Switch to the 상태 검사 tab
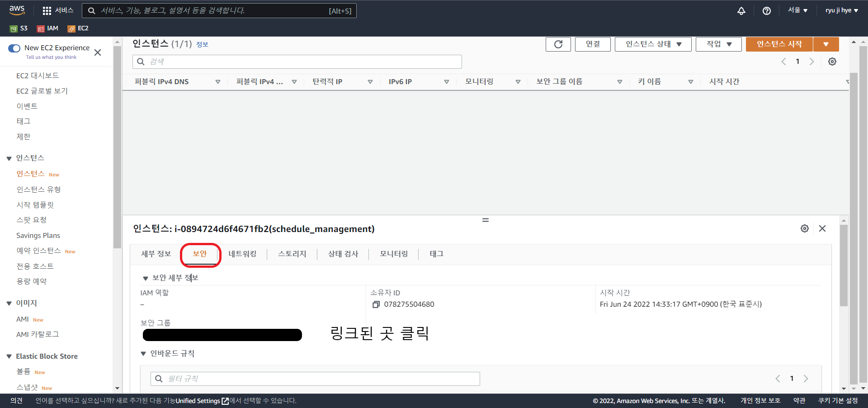Viewport: 868px width, 408px height. (343, 254)
